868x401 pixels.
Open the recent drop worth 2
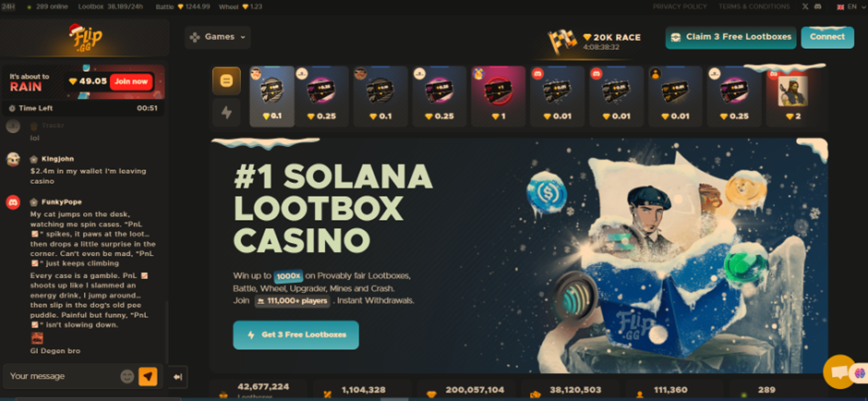point(792,96)
